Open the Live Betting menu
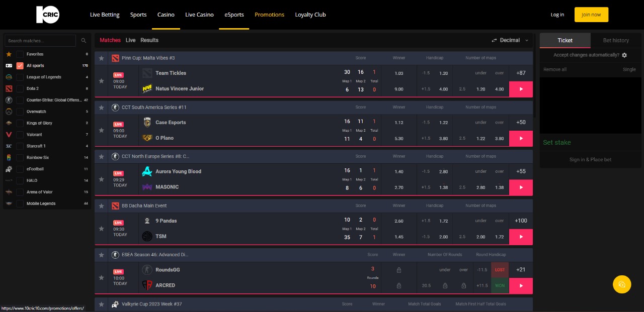 (105, 15)
